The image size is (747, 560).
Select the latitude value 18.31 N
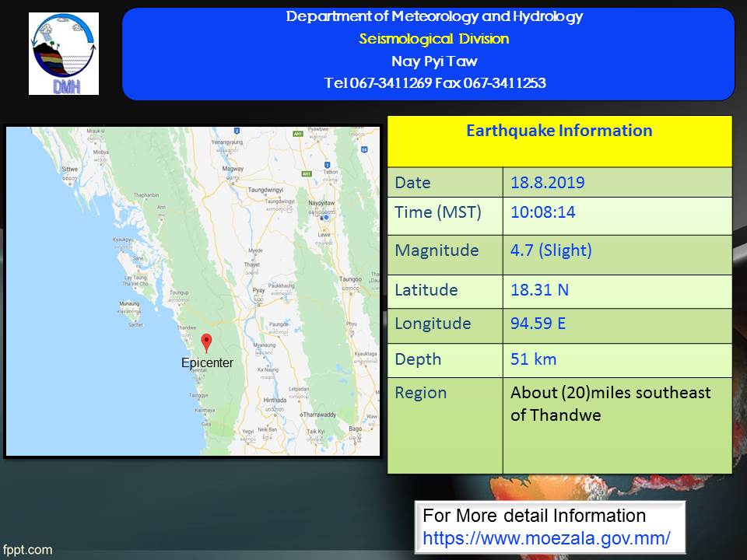pos(540,290)
